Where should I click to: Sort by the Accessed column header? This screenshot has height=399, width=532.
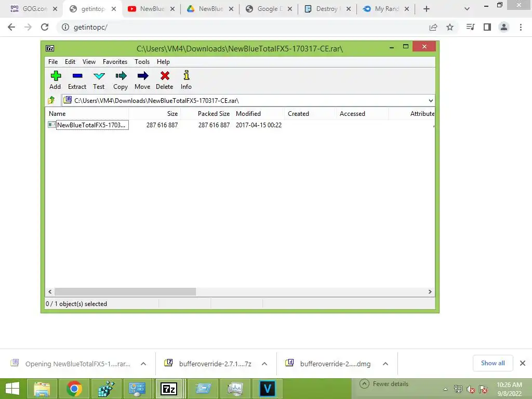point(362,114)
